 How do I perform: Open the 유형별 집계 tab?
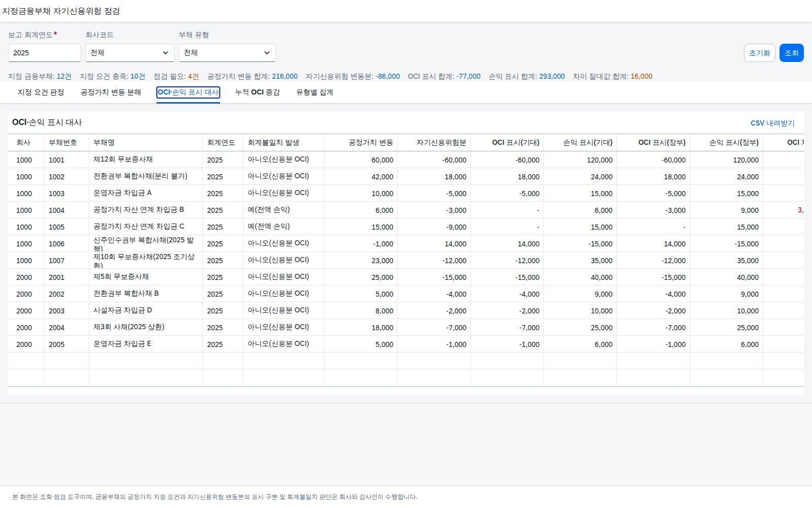(315, 92)
